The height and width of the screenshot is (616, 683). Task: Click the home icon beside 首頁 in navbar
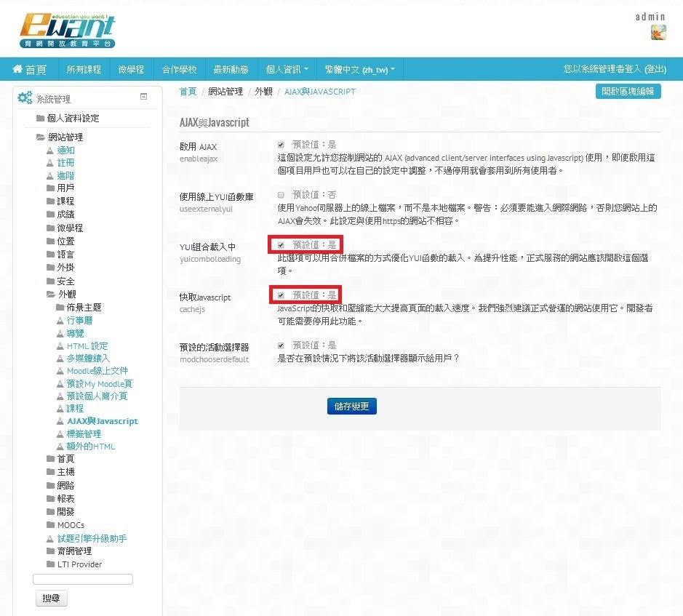coord(17,69)
